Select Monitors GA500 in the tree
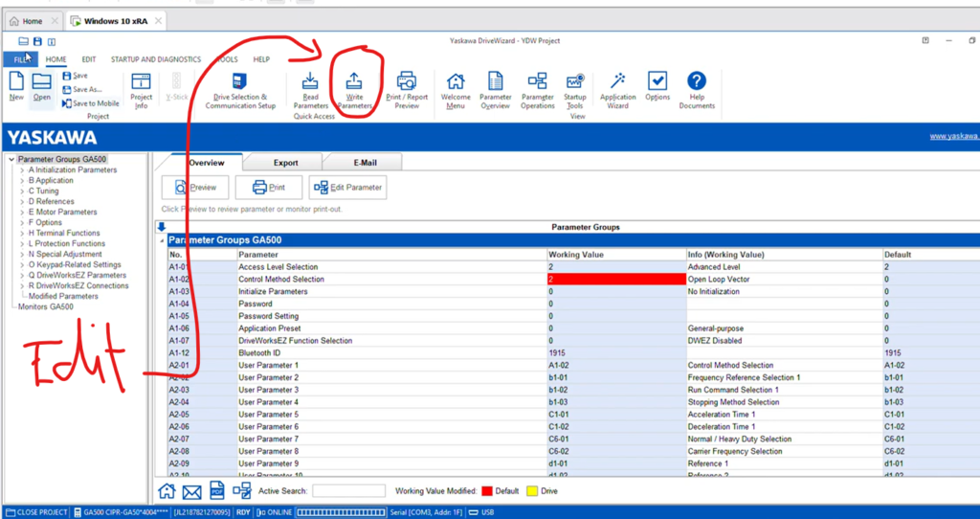Viewport: 980px width, 519px height. point(46,307)
